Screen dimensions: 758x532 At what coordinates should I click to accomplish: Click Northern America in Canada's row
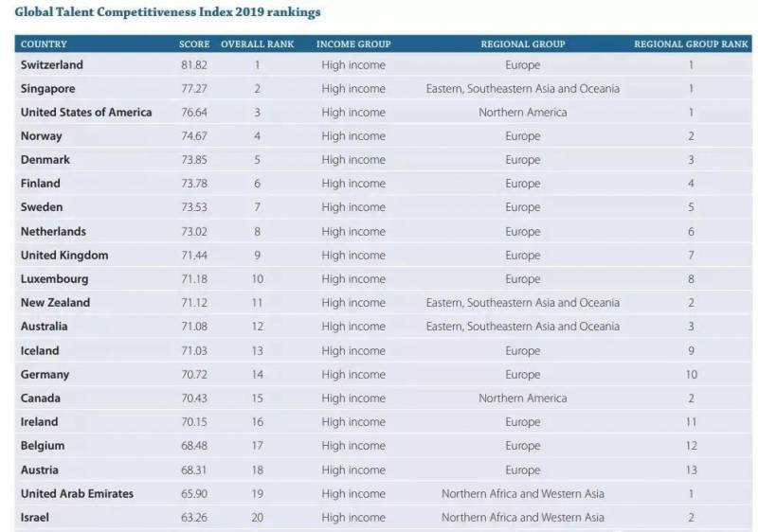522,399
